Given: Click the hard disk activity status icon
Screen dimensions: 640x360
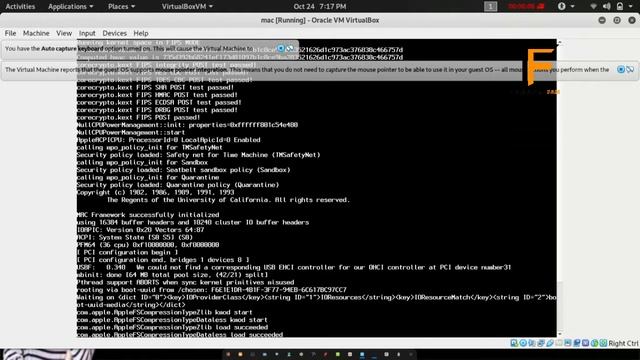Looking at the screenshot, I should pyautogui.click(x=514, y=343).
